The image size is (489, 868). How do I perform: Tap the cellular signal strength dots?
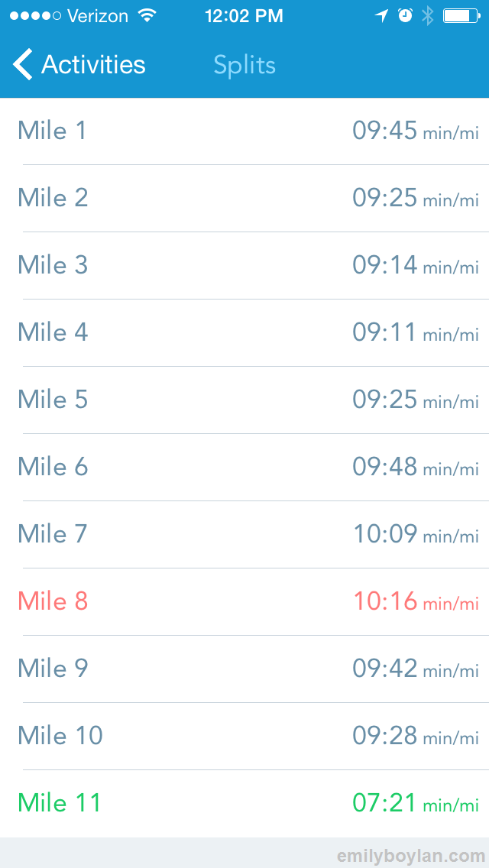coord(34,16)
